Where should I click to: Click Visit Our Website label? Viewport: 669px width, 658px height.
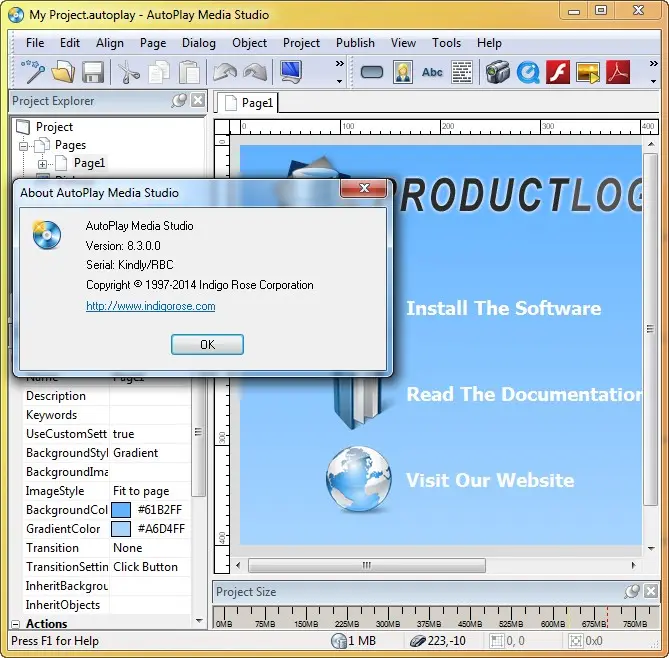point(490,480)
